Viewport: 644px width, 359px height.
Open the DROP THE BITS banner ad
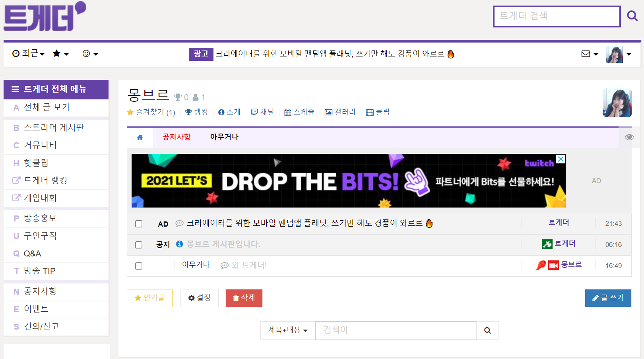click(x=348, y=181)
